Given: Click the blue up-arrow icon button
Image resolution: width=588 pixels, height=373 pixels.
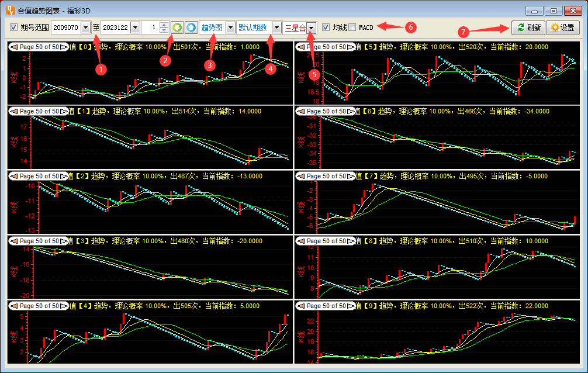Looking at the screenshot, I should coord(191,27).
